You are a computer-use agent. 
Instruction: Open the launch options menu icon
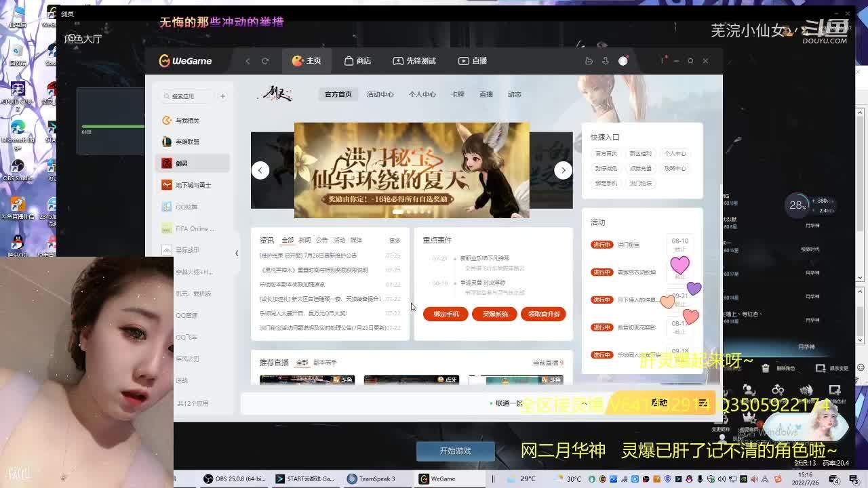point(703,403)
